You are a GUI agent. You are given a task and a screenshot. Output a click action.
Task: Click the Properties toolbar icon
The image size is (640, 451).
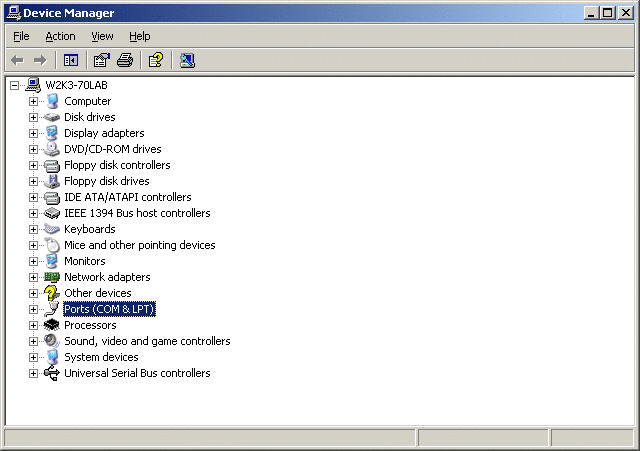(102, 61)
